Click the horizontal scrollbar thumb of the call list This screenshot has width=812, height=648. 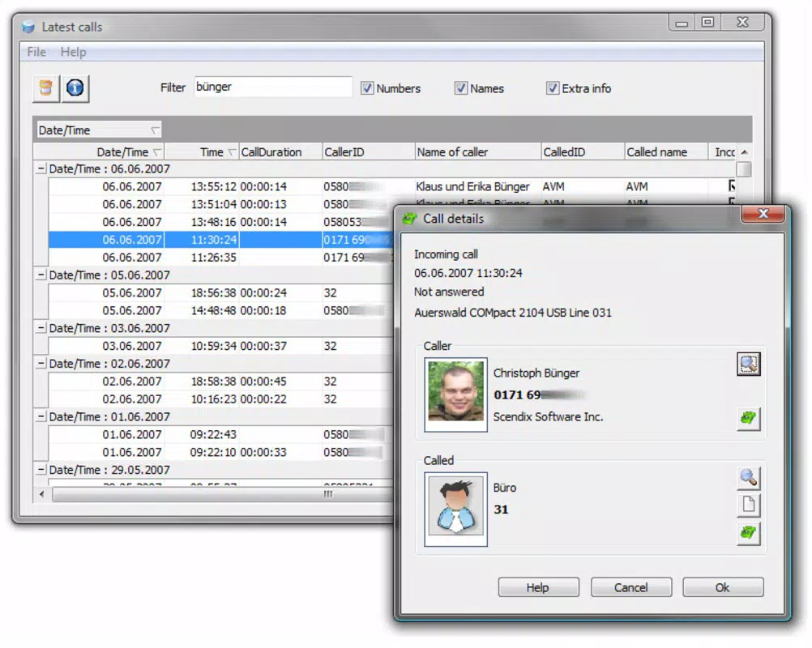[x=223, y=494]
